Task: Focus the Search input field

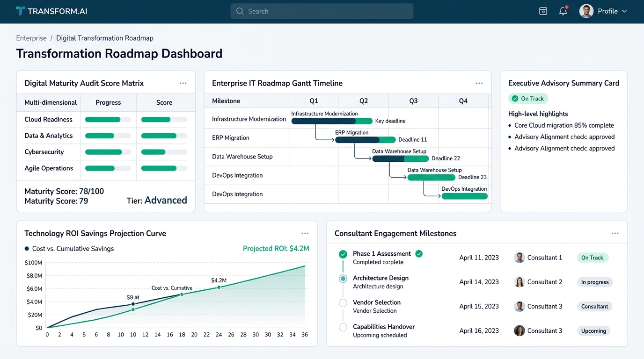Action: point(322,11)
